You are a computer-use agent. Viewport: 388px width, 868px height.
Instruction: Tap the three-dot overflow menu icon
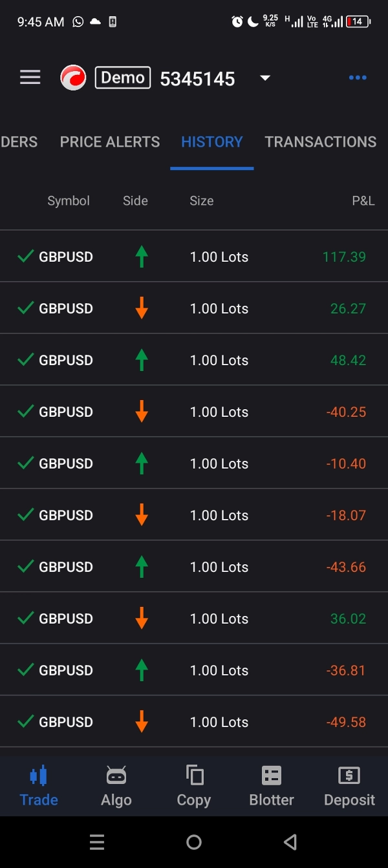click(358, 77)
